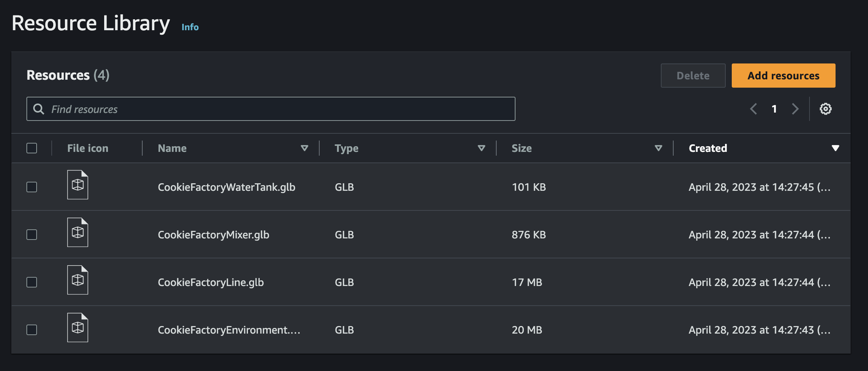
Task: Open the Name column sort dropdown
Action: [x=305, y=148]
